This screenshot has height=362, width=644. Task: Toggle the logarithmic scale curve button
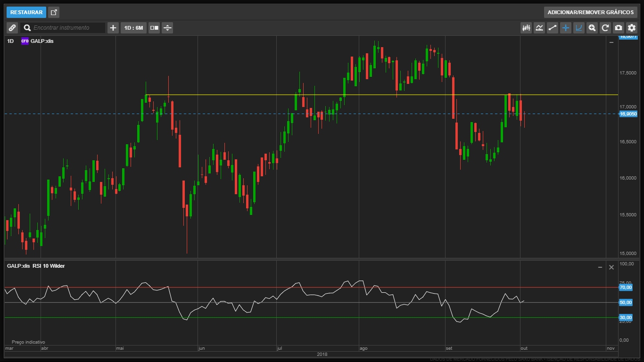point(579,28)
